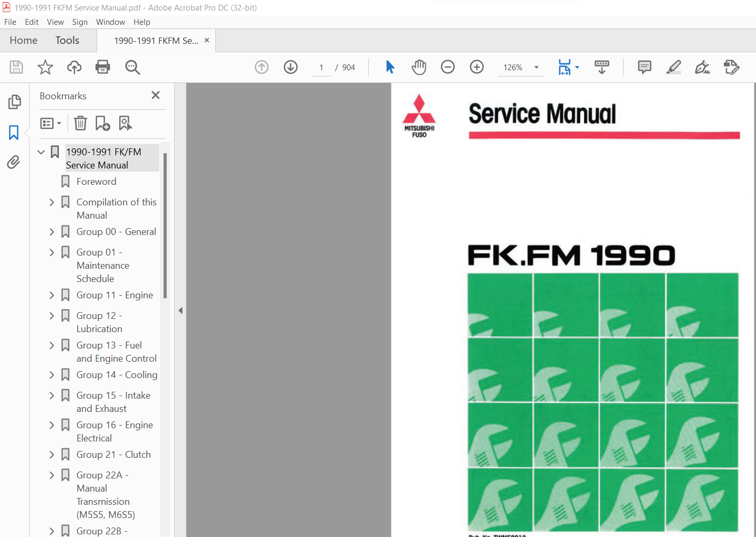Screen dimensions: 756x537
Task: Expand Group 01 - Maintenance Schedule bookmark
Action: 52,252
